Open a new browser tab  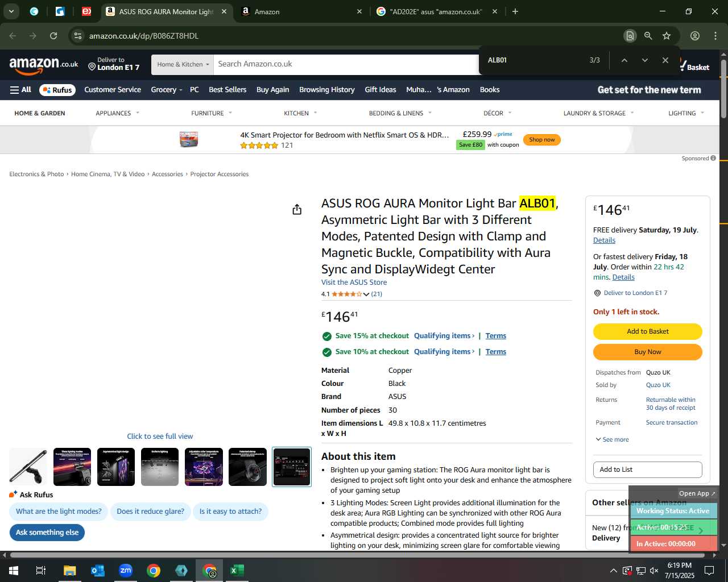coord(515,11)
